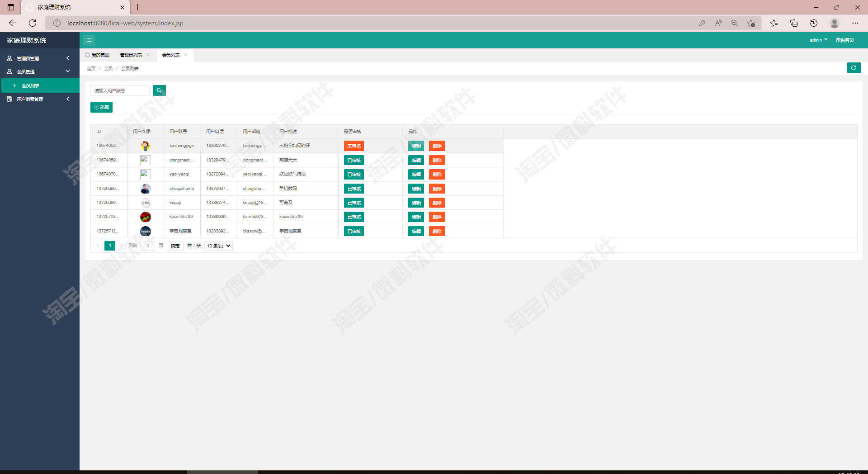Click the browser reload page icon

(33, 23)
